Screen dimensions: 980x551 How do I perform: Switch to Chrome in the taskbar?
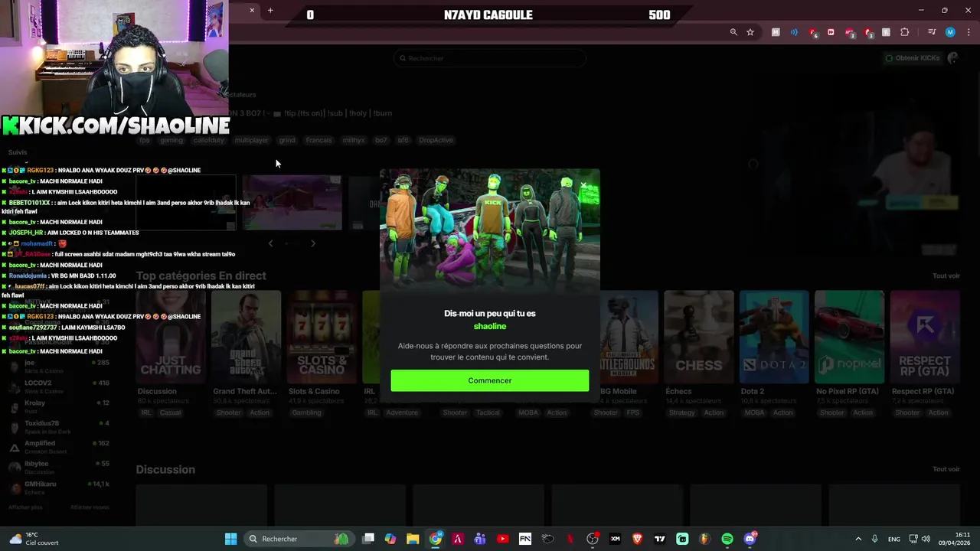click(x=436, y=539)
